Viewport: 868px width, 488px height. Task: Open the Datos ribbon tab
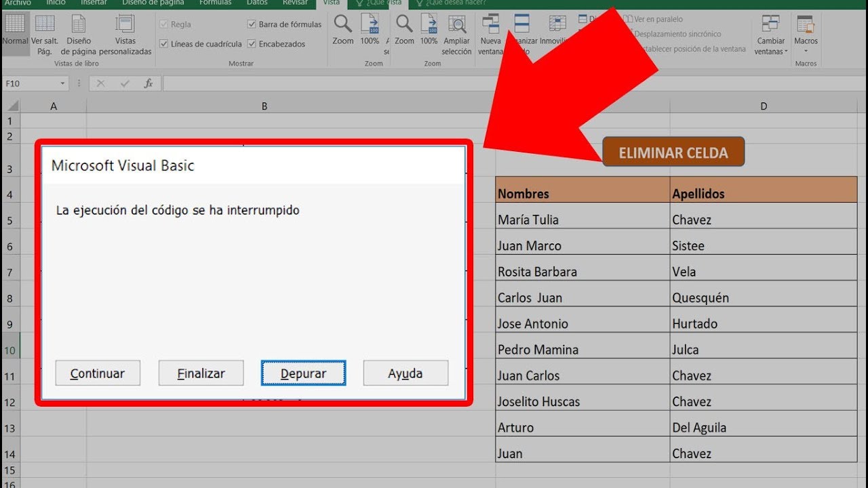tap(257, 3)
